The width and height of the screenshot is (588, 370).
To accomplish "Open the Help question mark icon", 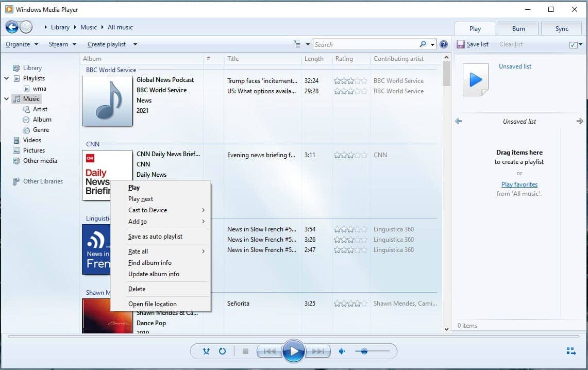I will click(x=444, y=44).
